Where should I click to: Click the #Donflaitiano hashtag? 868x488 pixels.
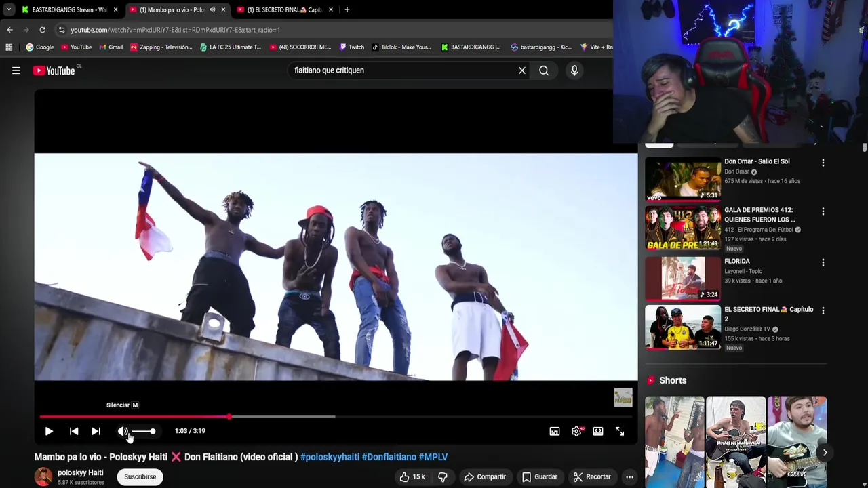coord(389,457)
